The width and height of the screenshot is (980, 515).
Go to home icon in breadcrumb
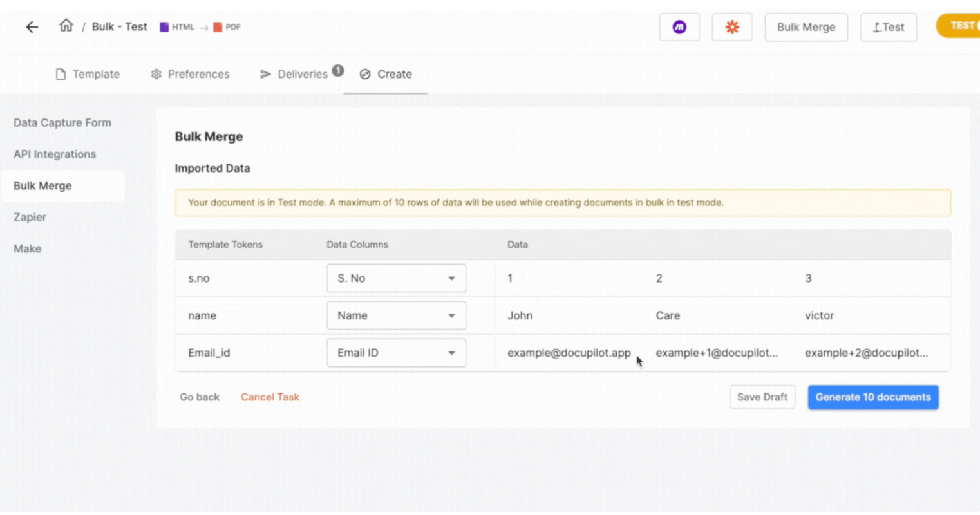[x=66, y=26]
